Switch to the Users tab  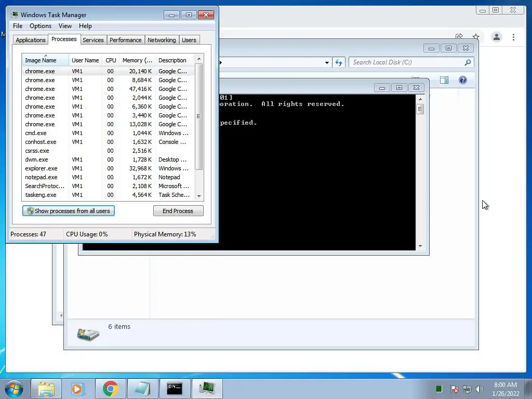coord(189,40)
